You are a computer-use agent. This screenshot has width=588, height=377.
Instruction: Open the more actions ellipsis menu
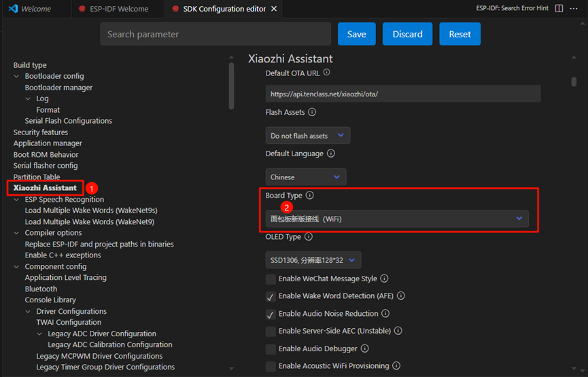tap(574, 8)
